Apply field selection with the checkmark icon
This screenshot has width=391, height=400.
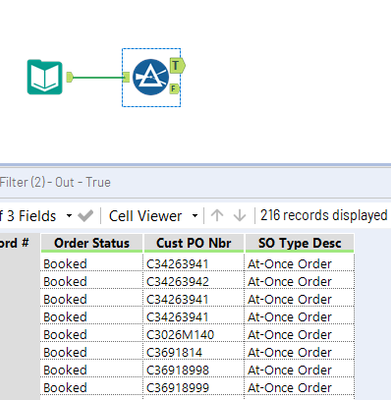(x=85, y=216)
